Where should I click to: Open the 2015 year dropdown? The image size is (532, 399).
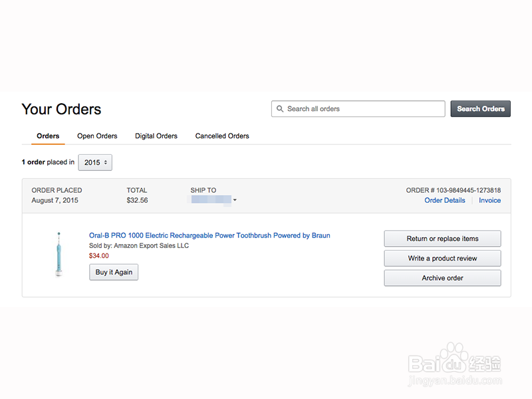[95, 162]
